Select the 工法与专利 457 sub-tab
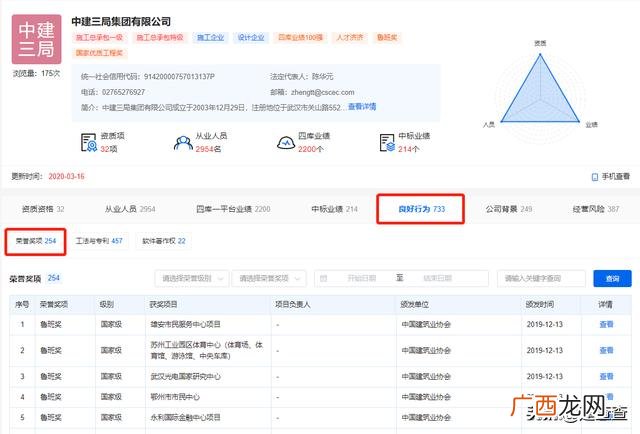Screen dimensions: 640x434 click(99, 241)
